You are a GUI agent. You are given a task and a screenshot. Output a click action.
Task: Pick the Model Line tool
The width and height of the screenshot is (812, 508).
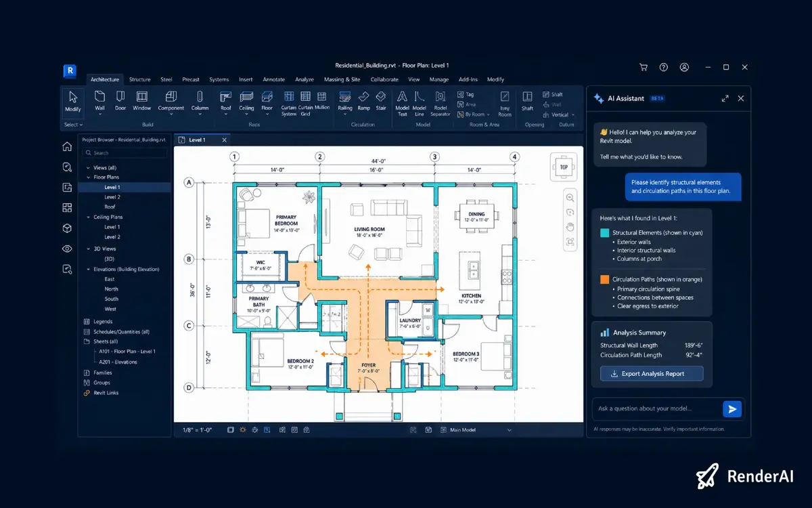(x=419, y=103)
